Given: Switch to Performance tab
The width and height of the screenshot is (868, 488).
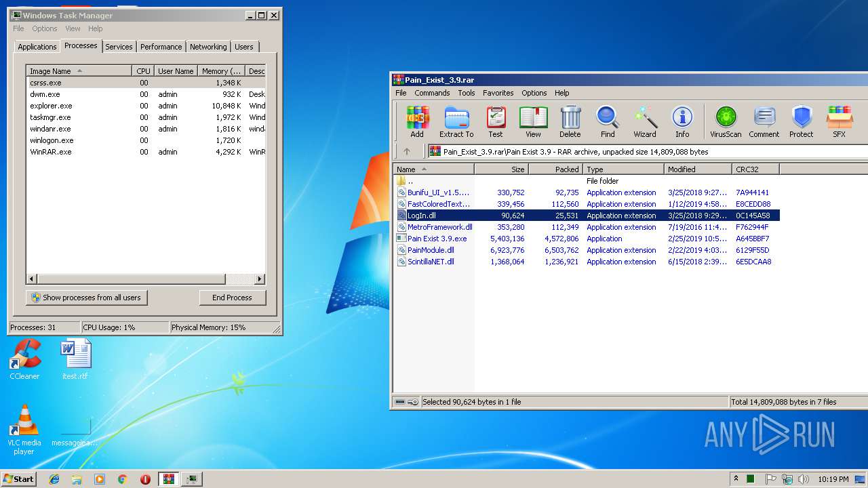Looking at the screenshot, I should coord(161,47).
